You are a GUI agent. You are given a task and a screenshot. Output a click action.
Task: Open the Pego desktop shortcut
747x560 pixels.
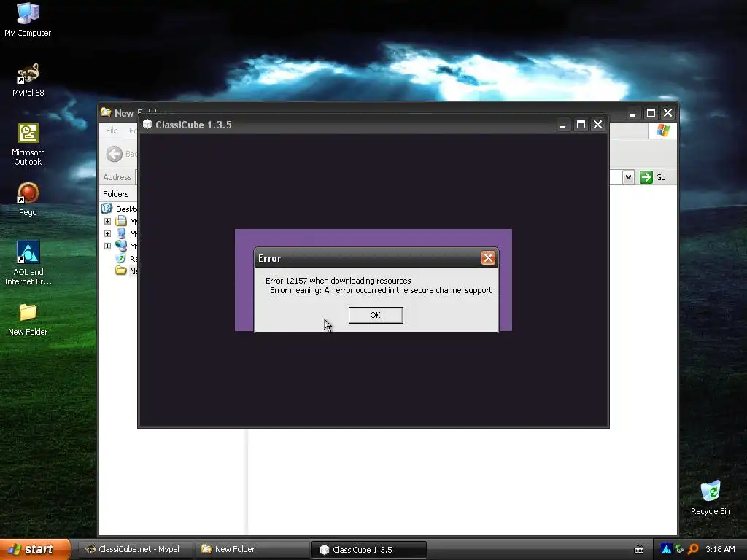(x=28, y=199)
